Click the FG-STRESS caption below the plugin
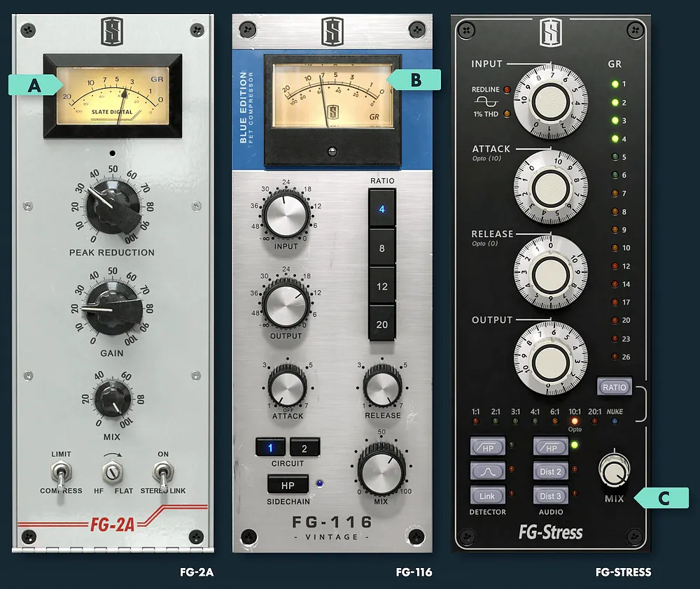 623,572
